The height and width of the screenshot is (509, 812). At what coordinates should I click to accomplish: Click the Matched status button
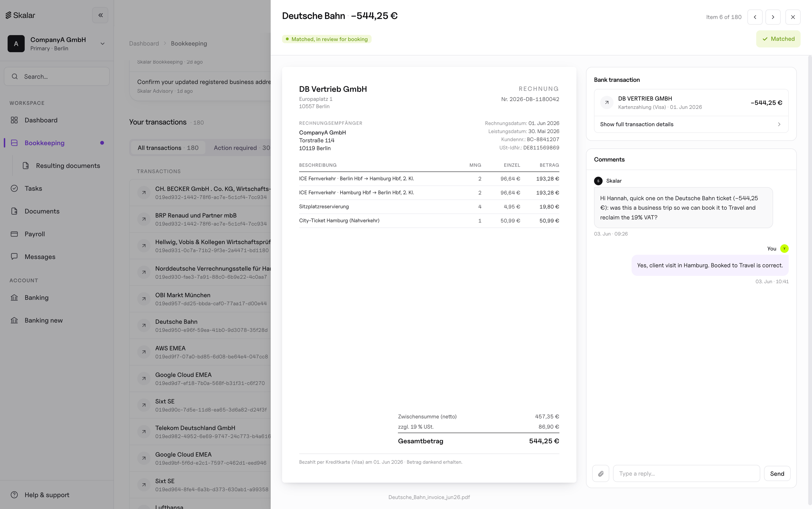point(778,39)
